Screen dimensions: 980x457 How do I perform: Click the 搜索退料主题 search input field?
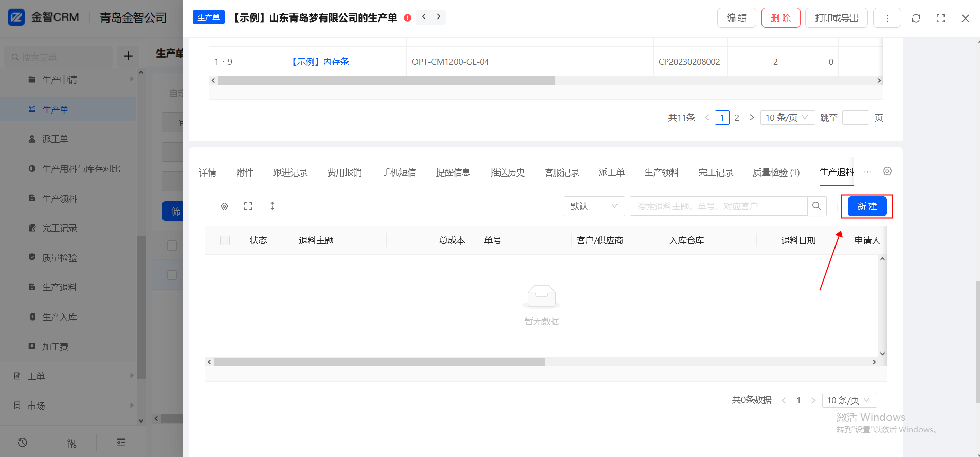tap(718, 206)
